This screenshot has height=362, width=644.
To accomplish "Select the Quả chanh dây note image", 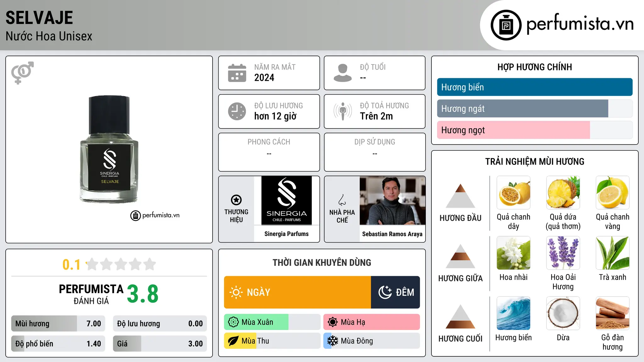I will tap(514, 193).
